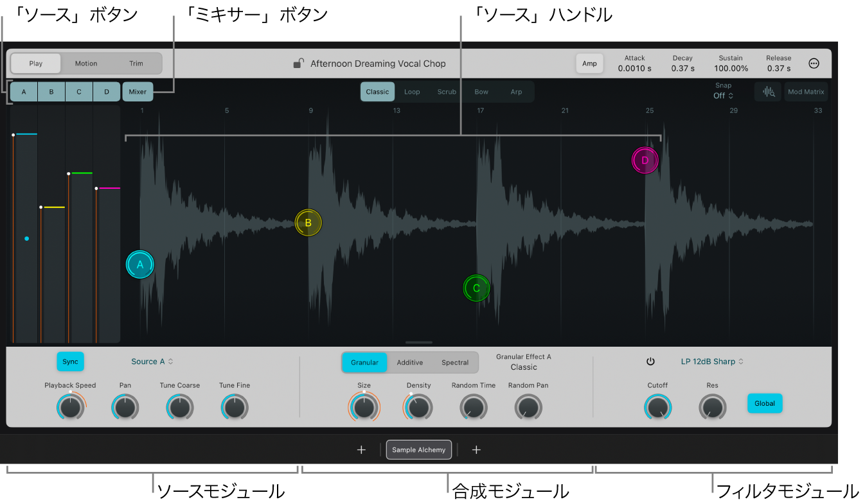Open the Snap Off pop-up menu

coord(723,96)
